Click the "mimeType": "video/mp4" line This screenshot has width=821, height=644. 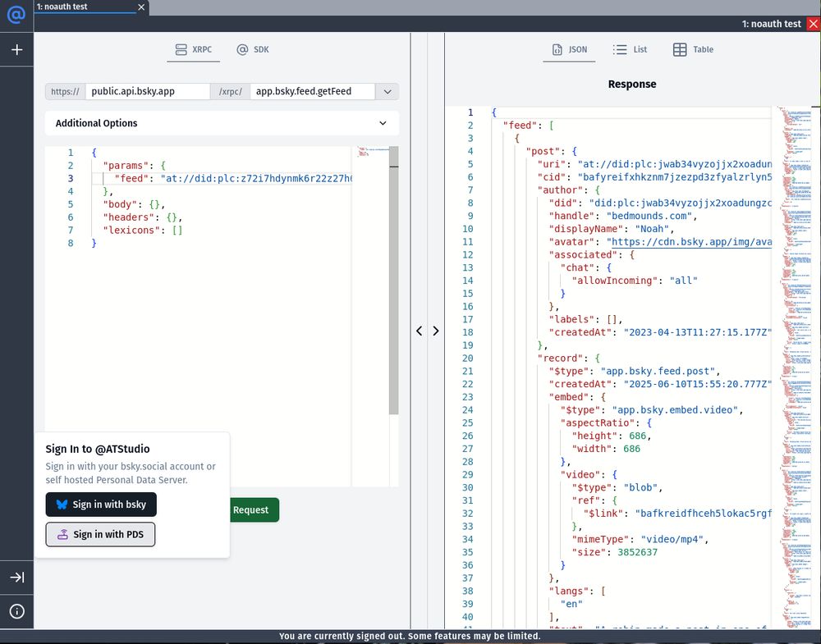(x=640, y=539)
